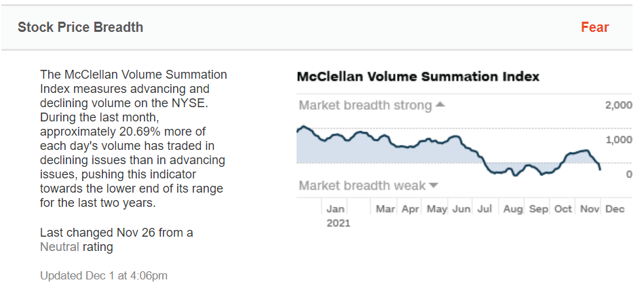
Task: Select the Nov axis label
Action: pyautogui.click(x=589, y=209)
